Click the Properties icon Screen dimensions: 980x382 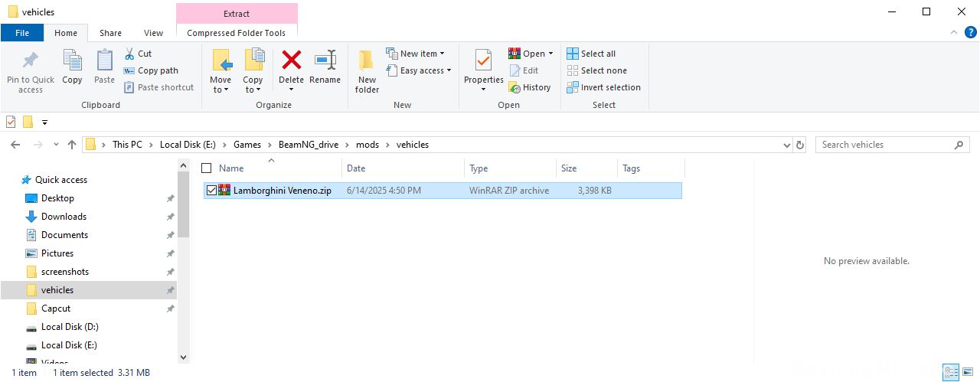pos(483,60)
